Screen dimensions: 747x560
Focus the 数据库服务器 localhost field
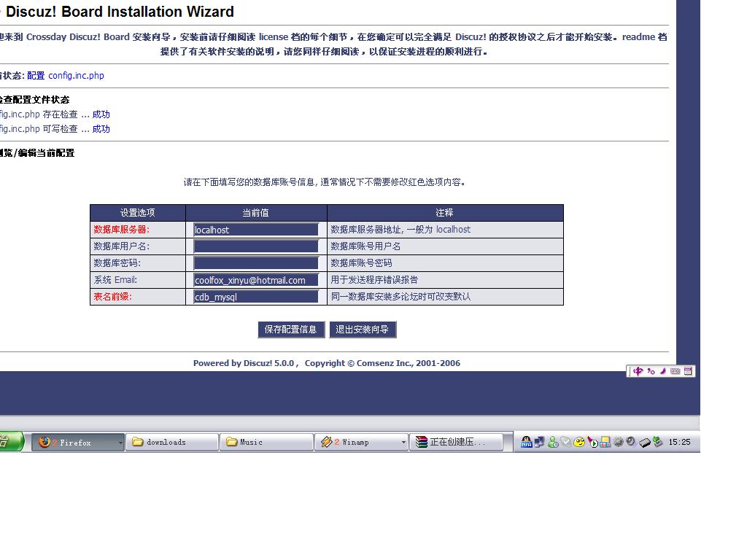click(256, 230)
